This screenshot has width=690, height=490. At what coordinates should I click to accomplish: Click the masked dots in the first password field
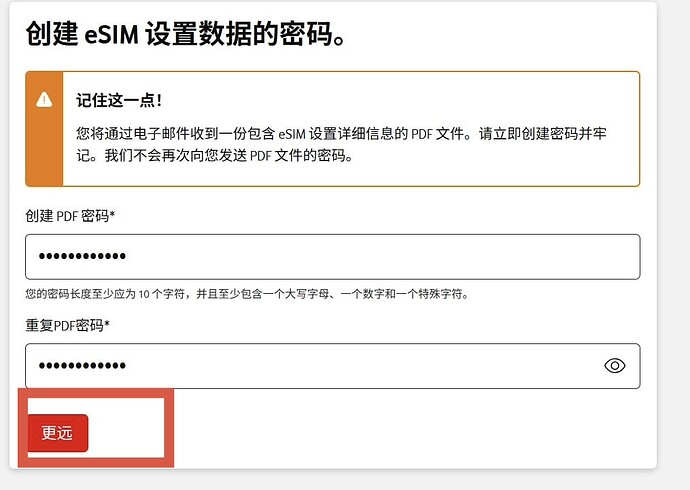click(82, 256)
